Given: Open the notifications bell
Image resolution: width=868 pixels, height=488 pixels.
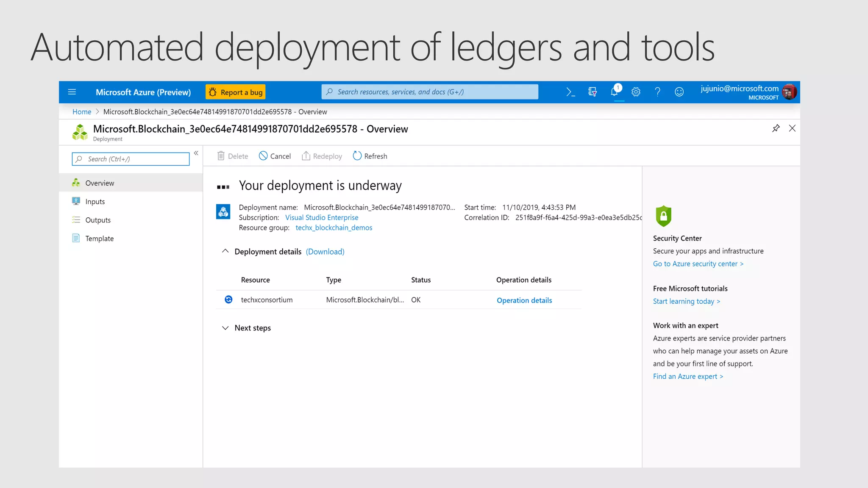Looking at the screenshot, I should pos(615,91).
